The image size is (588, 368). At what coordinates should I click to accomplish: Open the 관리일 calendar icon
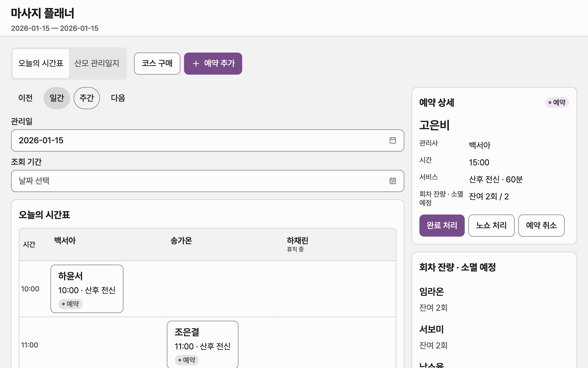393,141
